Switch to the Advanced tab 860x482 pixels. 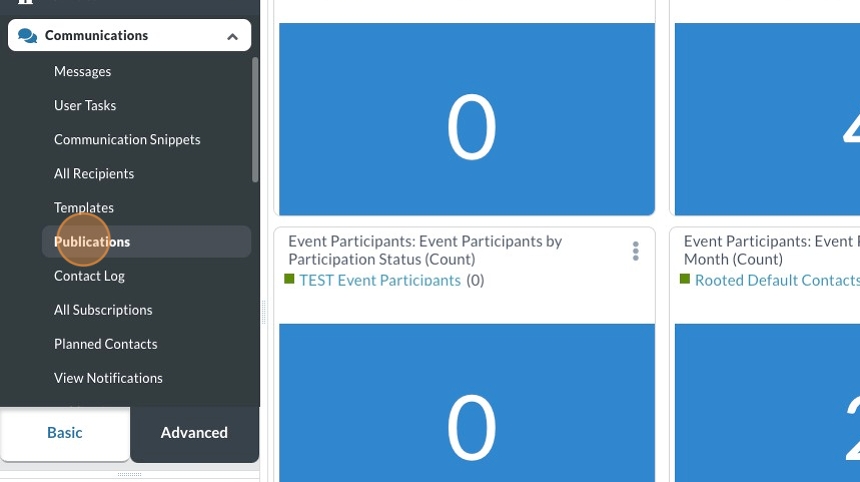click(x=194, y=433)
